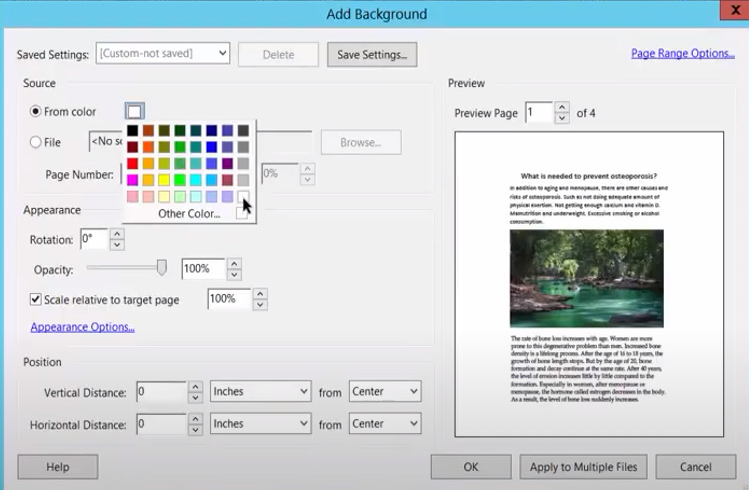Click the document preview page thumbnail

point(589,284)
